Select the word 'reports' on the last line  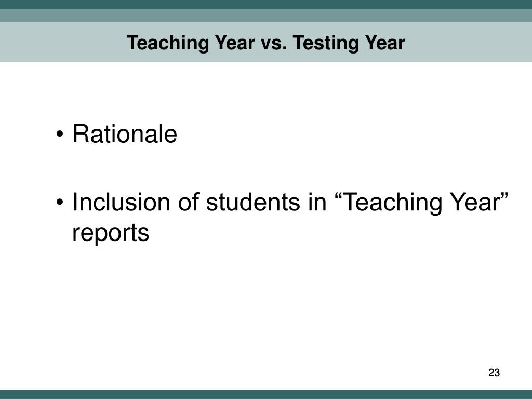pos(111,233)
